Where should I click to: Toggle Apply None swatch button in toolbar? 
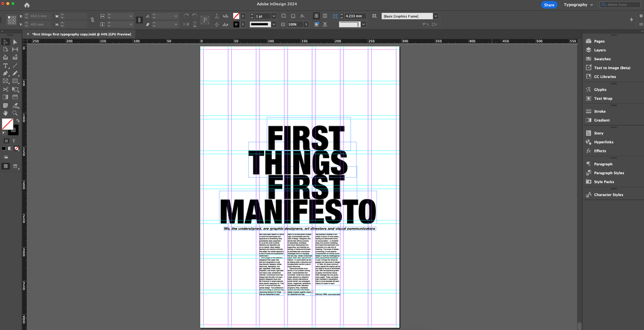tap(17, 148)
